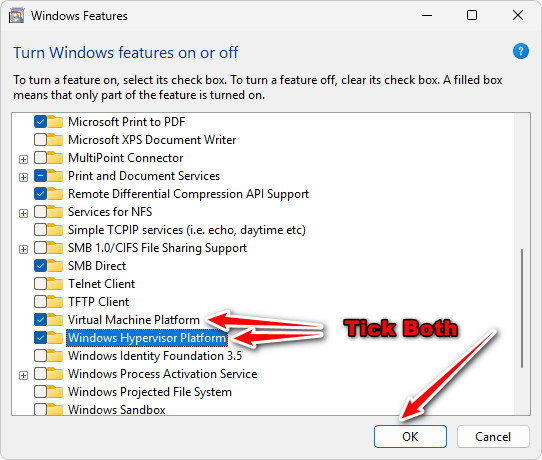Select Windows Process Activation Service label
The image size is (542, 460).
pos(162,374)
